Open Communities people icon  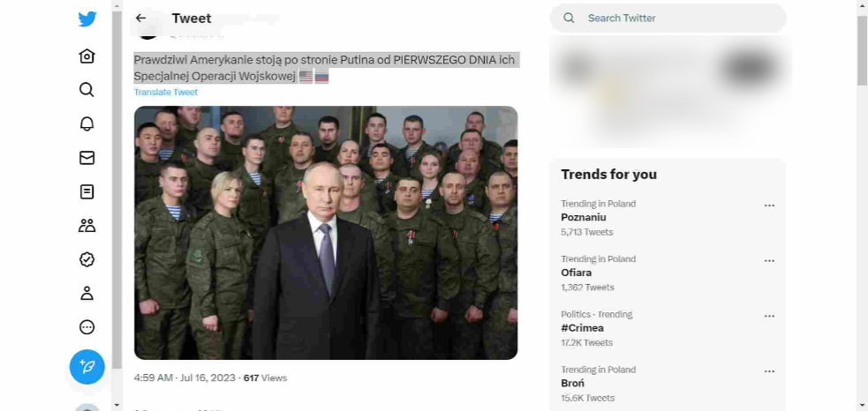87,226
